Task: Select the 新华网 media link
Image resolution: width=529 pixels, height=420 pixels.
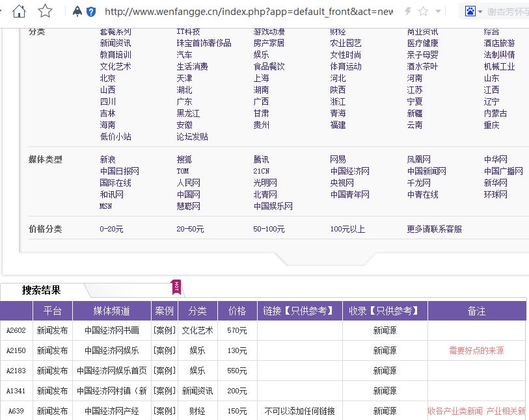Action: 495,183
